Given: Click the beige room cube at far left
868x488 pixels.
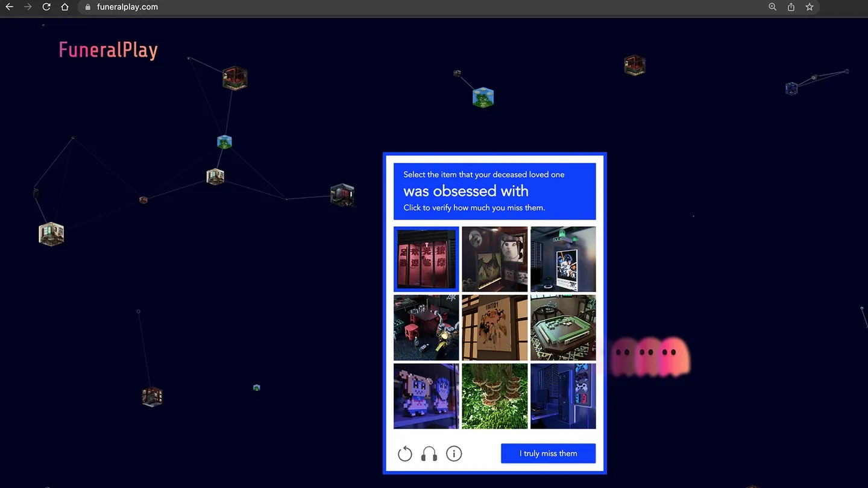Looking at the screenshot, I should point(51,233).
